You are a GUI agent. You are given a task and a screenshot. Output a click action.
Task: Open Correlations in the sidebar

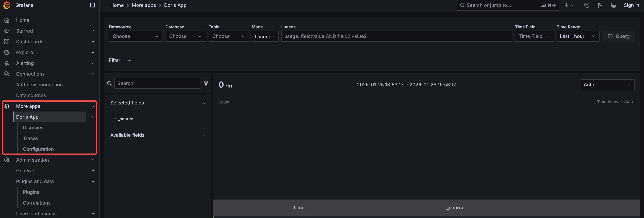pos(37,203)
